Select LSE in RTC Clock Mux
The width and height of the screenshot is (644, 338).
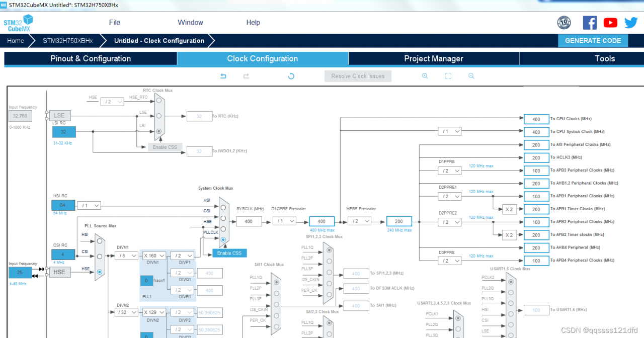(x=159, y=116)
